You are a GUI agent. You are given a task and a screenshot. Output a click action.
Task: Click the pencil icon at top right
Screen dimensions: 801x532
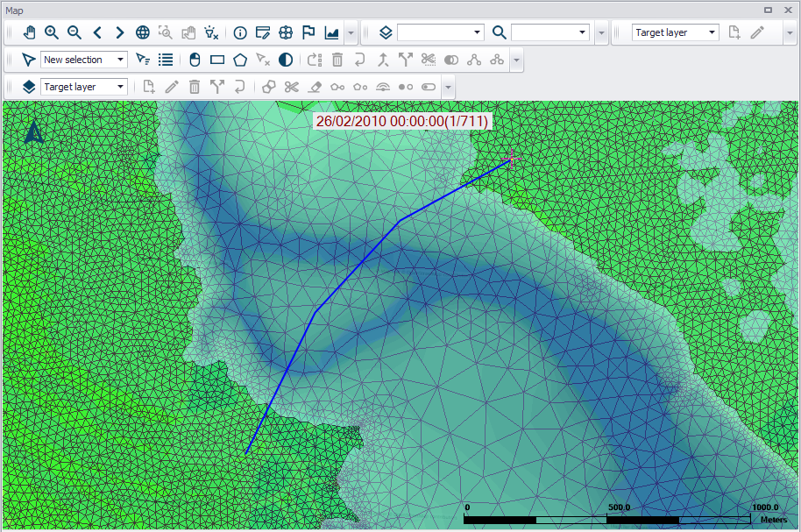[757, 32]
